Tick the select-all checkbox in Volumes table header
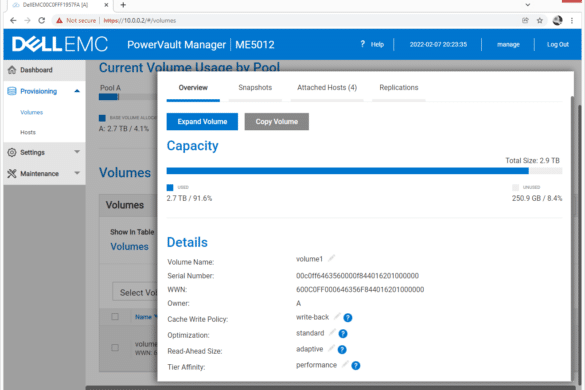 (115, 316)
